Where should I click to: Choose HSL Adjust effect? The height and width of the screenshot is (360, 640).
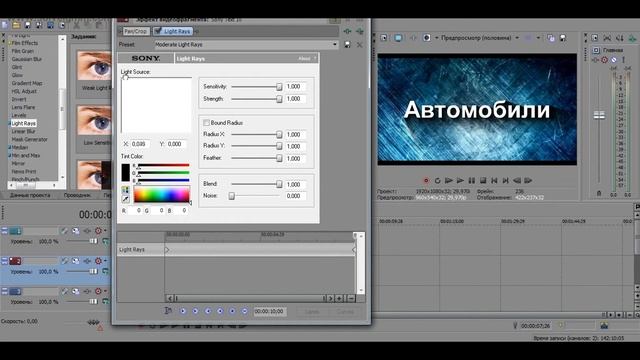click(24, 91)
